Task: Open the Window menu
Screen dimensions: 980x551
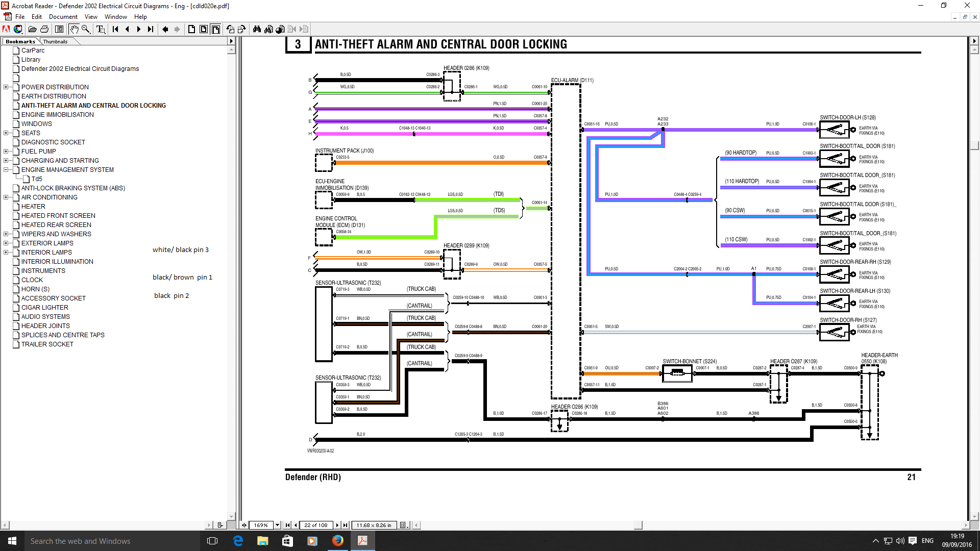Action: tap(116, 17)
